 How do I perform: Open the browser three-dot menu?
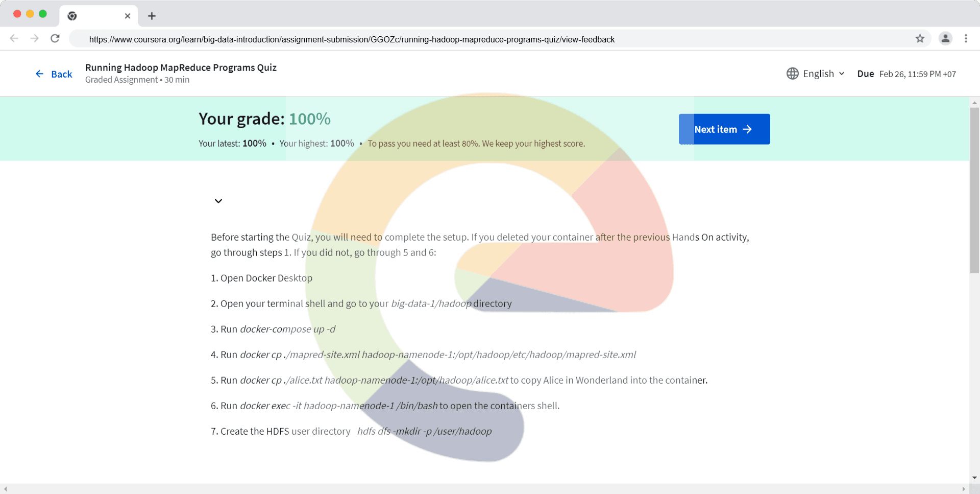click(x=966, y=38)
